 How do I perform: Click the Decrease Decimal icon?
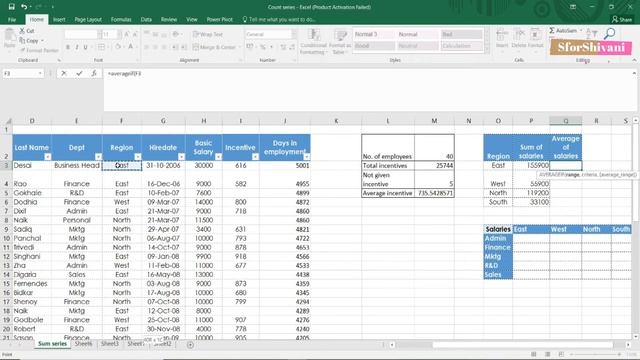[x=292, y=47]
